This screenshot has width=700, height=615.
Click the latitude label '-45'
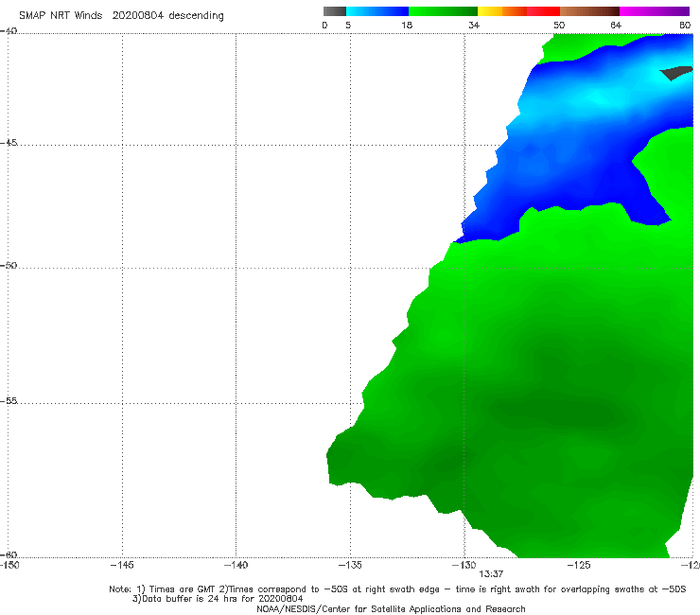coord(9,143)
